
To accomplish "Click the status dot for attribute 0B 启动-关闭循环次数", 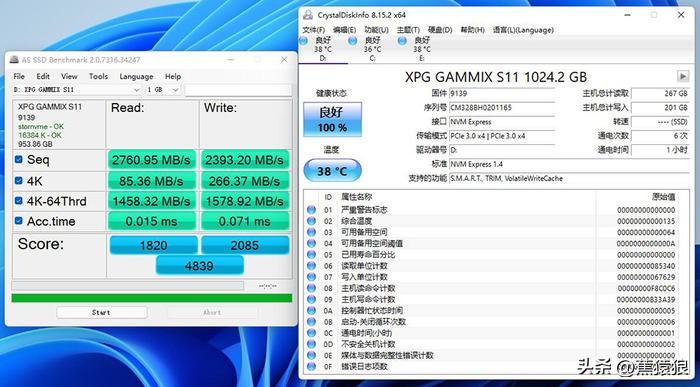I will pyautogui.click(x=311, y=321).
